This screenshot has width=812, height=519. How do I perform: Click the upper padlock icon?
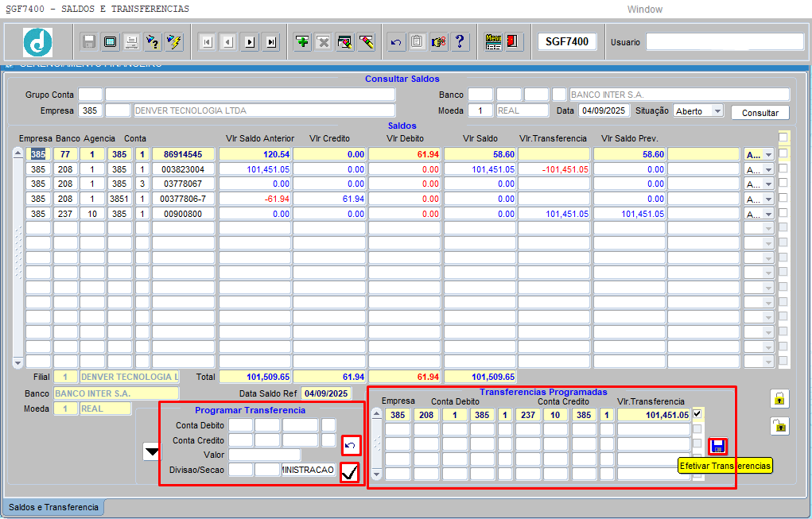pos(779,399)
